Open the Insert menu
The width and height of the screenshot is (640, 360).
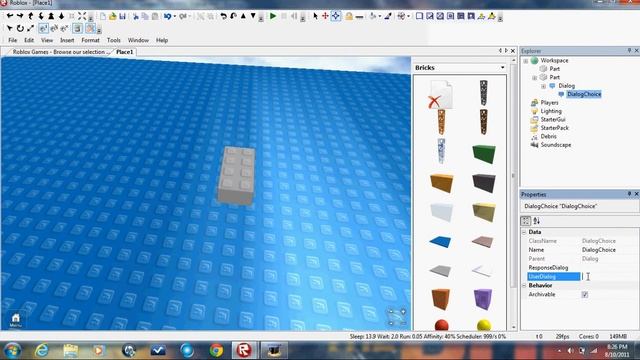[x=67, y=40]
